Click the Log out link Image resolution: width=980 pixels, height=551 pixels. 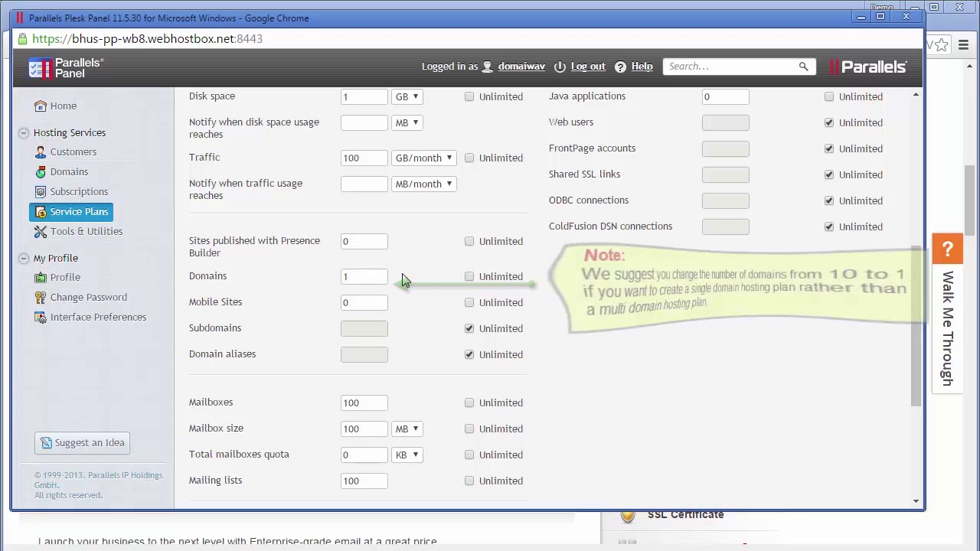[x=588, y=67]
